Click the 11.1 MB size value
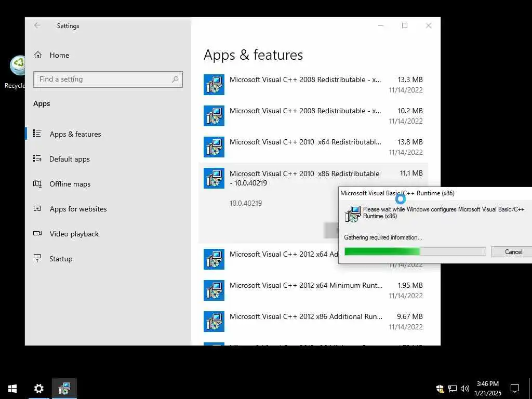The image size is (532, 399). pos(411,174)
